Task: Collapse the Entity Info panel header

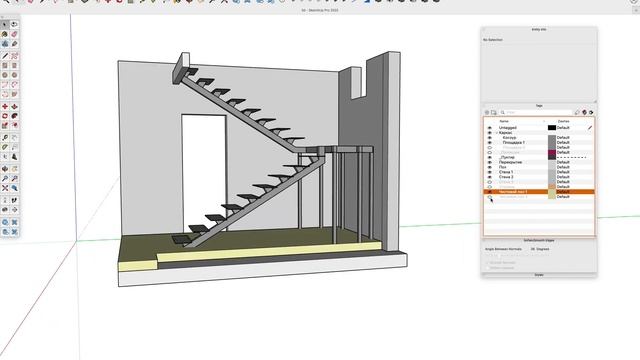Action: [x=539, y=29]
